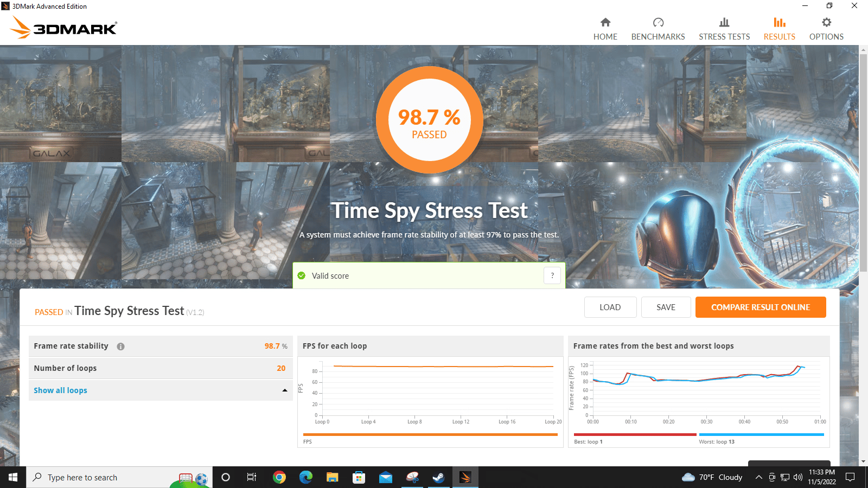Click the Frame rate stability info icon

point(120,346)
